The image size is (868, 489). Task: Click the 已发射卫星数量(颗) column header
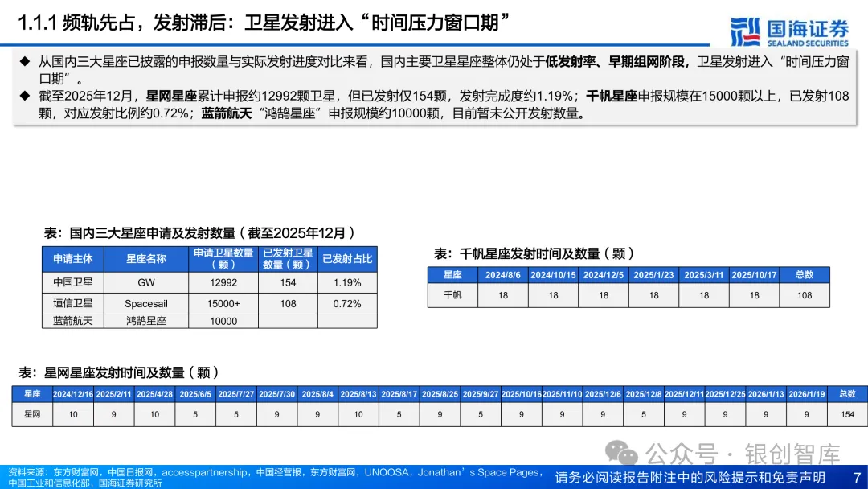coord(288,259)
